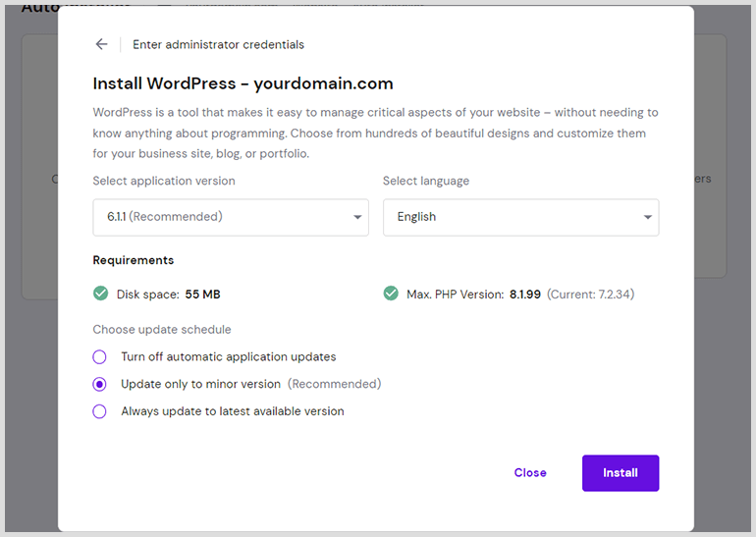Click the Close button
This screenshot has width=756, height=537.
pos(530,473)
